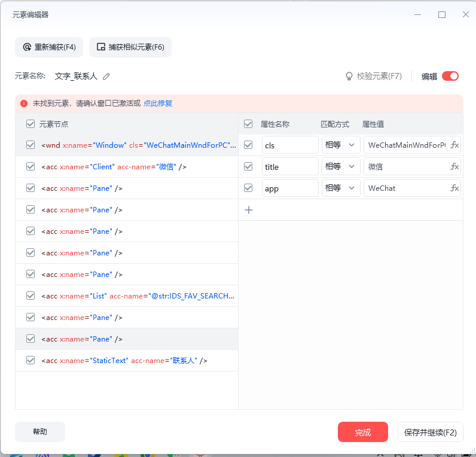The image size is (476, 457).
Task: Open match mode dropdown for cls
Action: (341, 145)
